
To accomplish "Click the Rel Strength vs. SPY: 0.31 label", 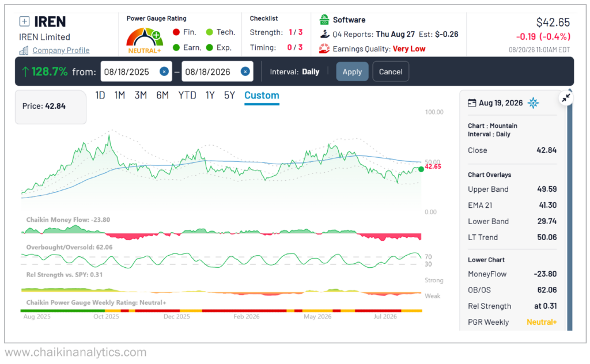I will tap(65, 275).
